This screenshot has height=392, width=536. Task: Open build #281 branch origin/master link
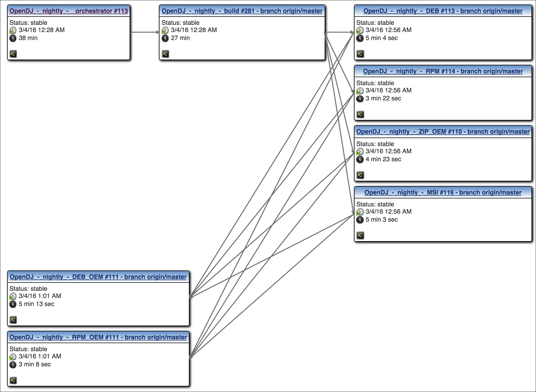pyautogui.click(x=242, y=11)
